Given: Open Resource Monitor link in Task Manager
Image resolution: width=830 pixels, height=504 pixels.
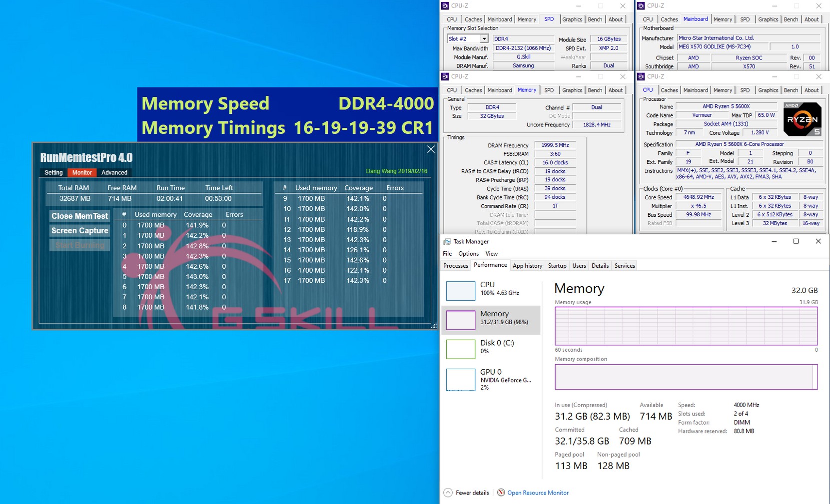Looking at the screenshot, I should pyautogui.click(x=538, y=493).
